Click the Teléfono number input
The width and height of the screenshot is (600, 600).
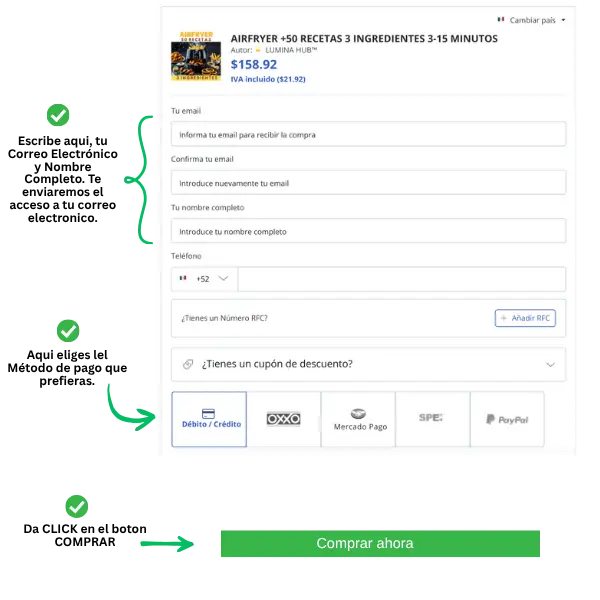(402, 279)
